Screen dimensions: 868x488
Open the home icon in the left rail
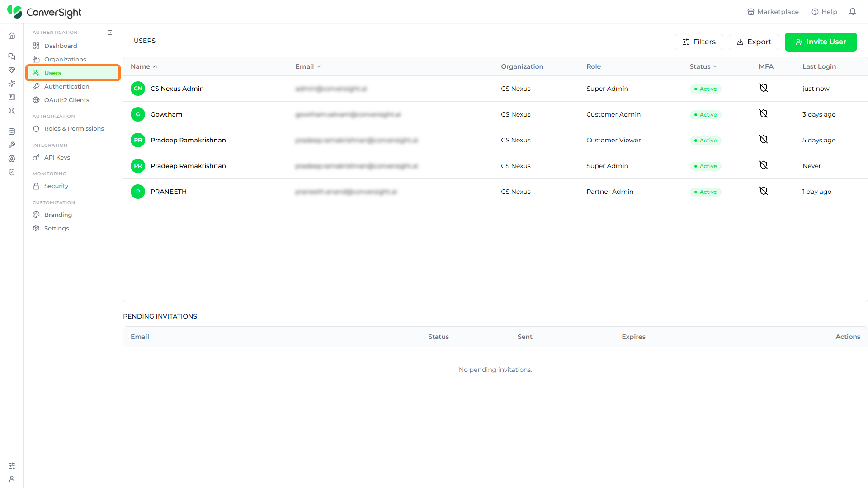pyautogui.click(x=12, y=36)
